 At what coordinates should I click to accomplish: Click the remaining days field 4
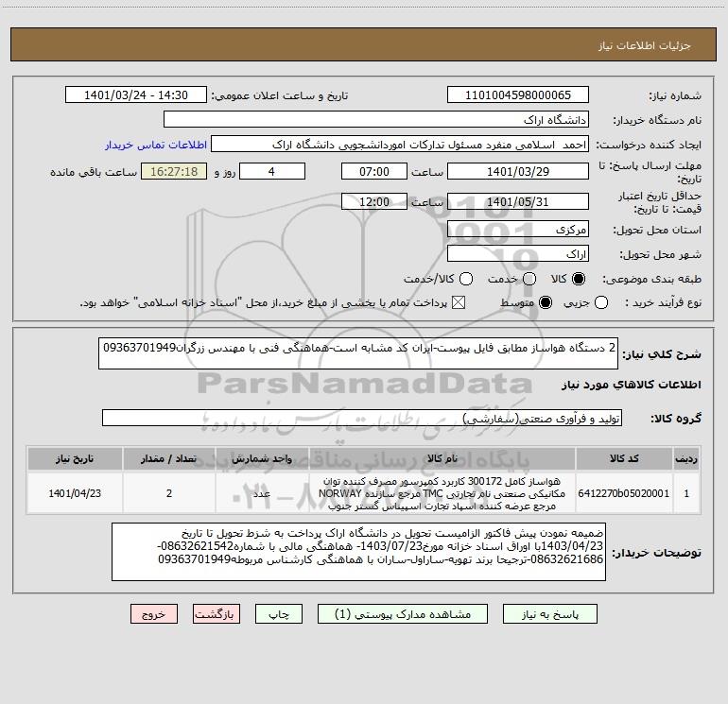[x=272, y=171]
